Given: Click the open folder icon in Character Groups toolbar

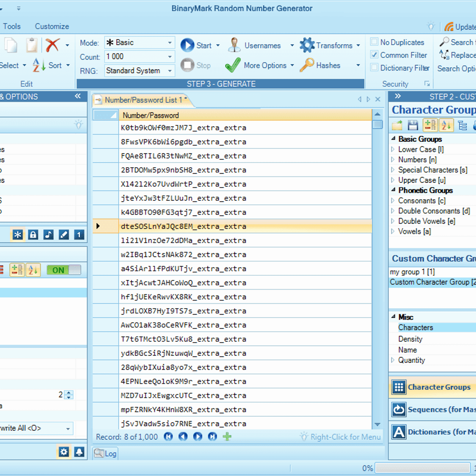Looking at the screenshot, I should (397, 125).
